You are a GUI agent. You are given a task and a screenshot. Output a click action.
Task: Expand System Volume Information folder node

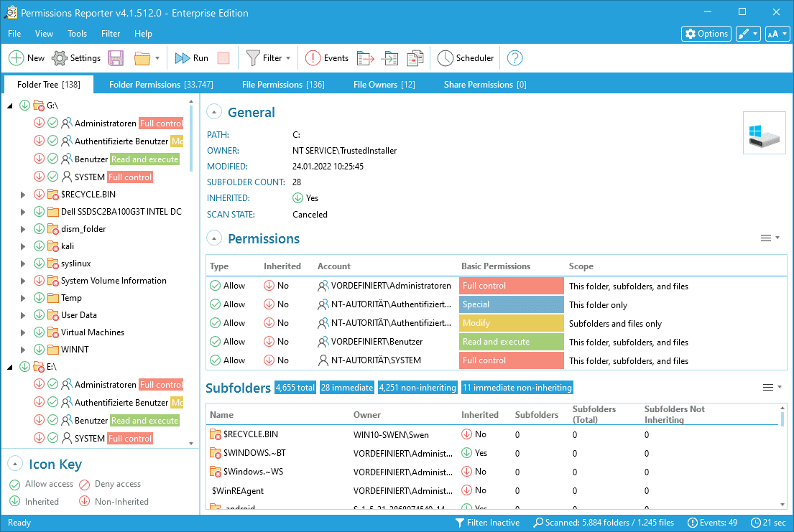[x=23, y=281]
